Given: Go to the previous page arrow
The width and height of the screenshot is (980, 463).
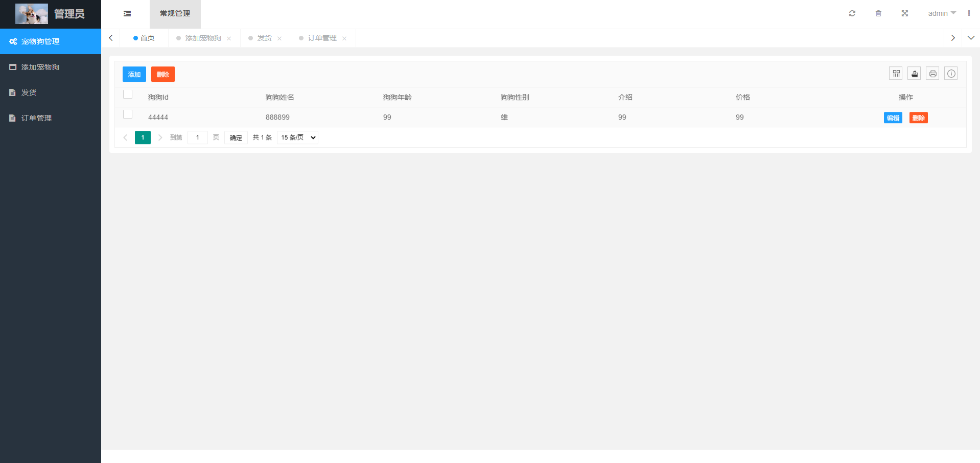Looking at the screenshot, I should 125,137.
